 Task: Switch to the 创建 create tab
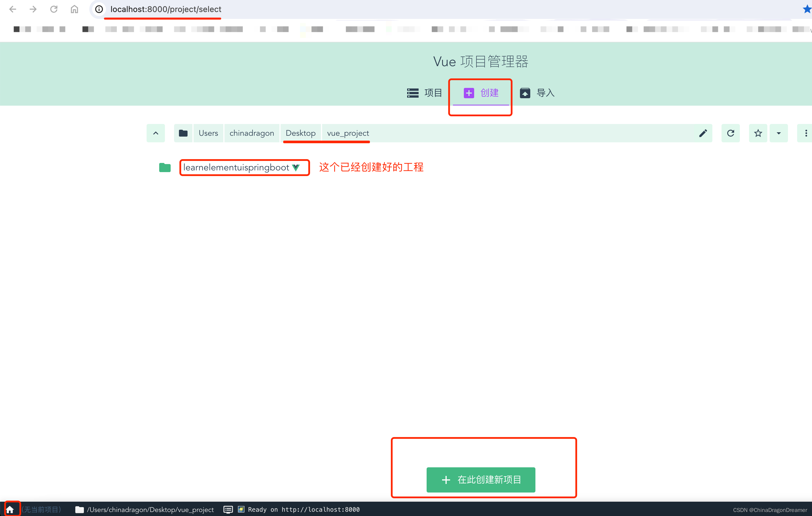[481, 93]
